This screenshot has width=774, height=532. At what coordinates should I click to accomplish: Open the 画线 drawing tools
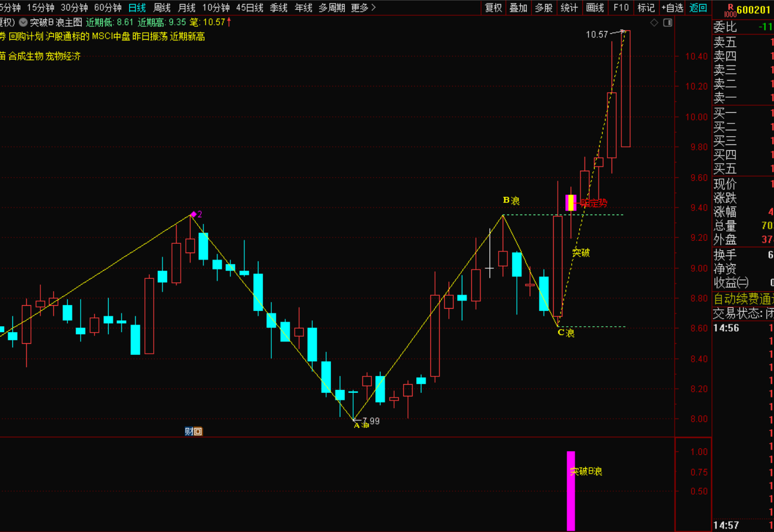point(595,8)
